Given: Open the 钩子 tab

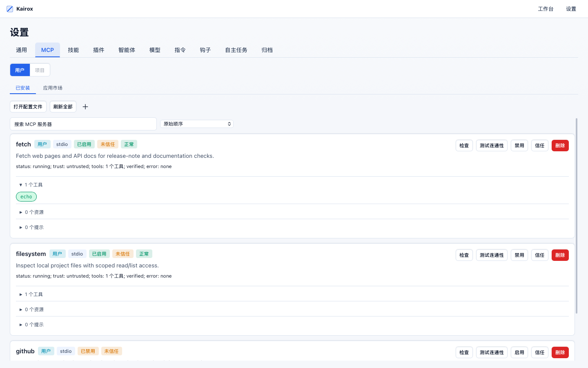Looking at the screenshot, I should tap(205, 50).
